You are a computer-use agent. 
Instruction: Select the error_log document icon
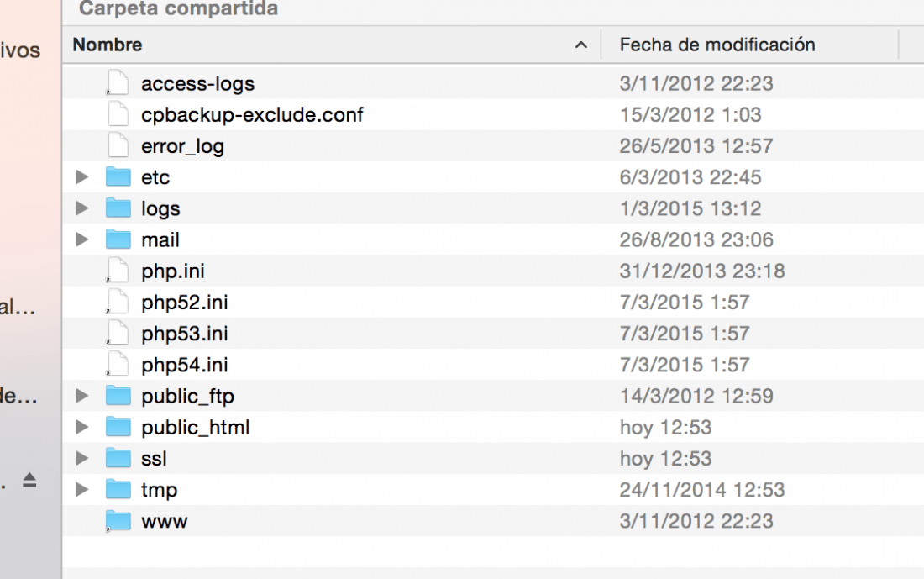(x=118, y=145)
